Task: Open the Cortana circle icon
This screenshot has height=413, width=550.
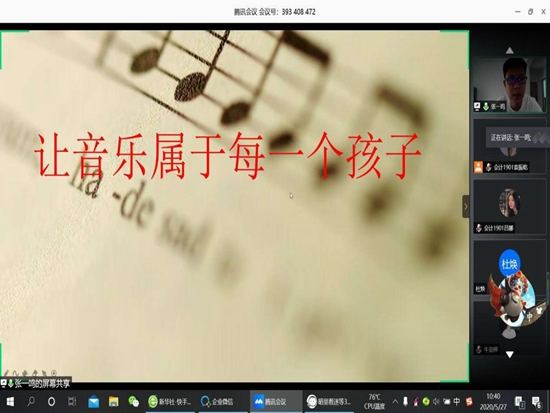Action: (x=51, y=402)
